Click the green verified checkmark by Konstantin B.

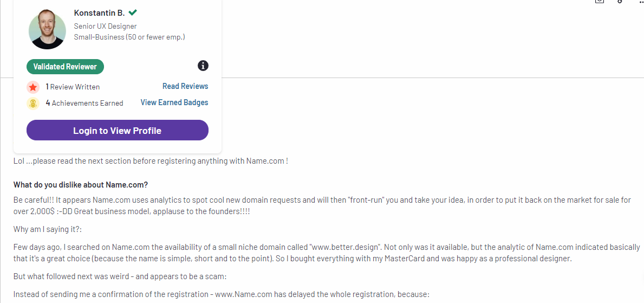pyautogui.click(x=133, y=12)
